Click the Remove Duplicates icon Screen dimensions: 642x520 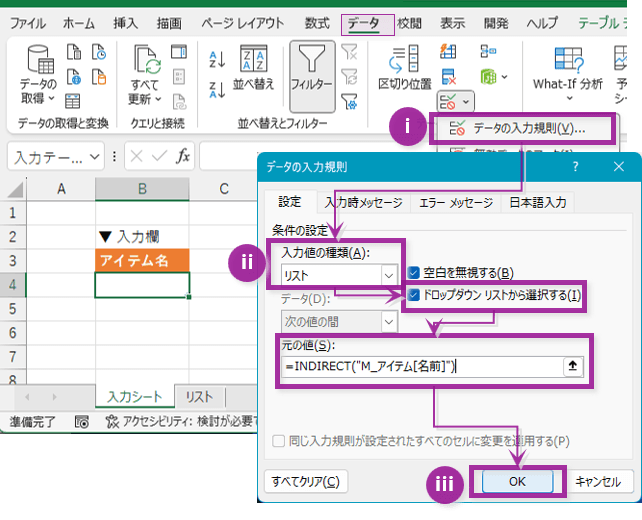449,77
